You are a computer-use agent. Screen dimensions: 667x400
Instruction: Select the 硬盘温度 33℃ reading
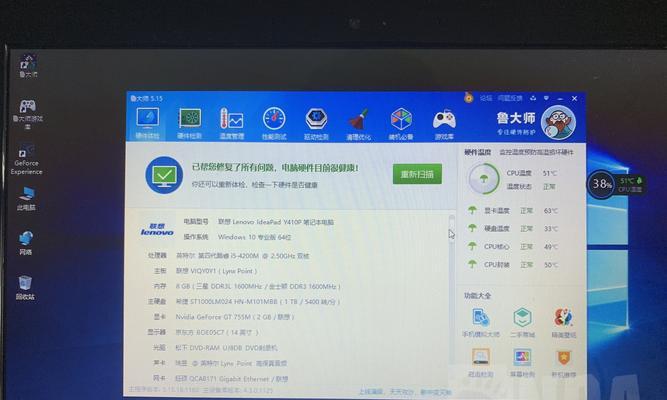550,229
